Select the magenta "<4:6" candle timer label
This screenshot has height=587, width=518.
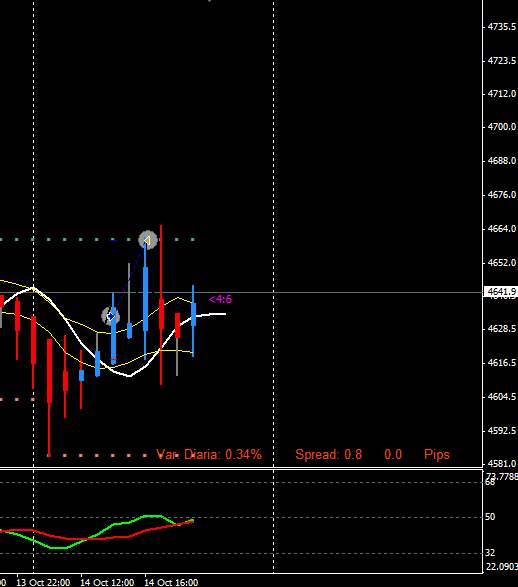(220, 299)
